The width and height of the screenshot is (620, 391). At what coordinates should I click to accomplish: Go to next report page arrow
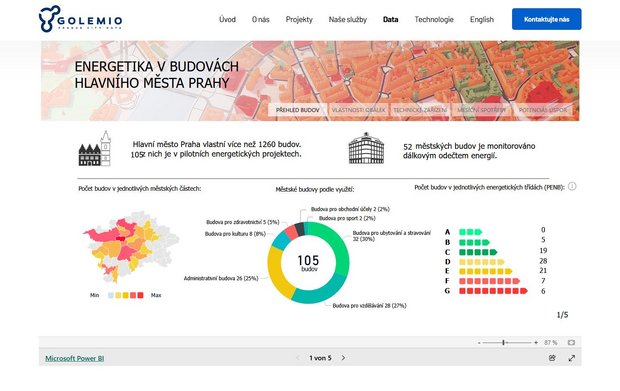[343, 358]
